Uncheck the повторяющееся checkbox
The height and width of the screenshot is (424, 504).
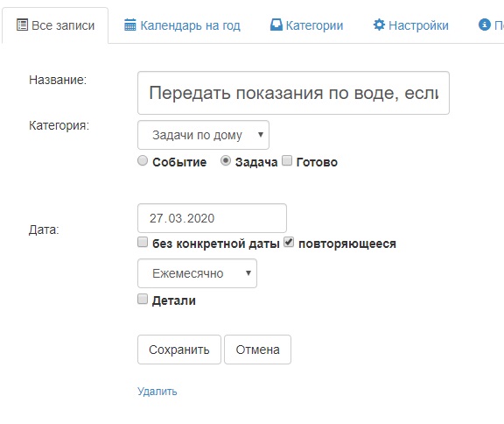289,242
